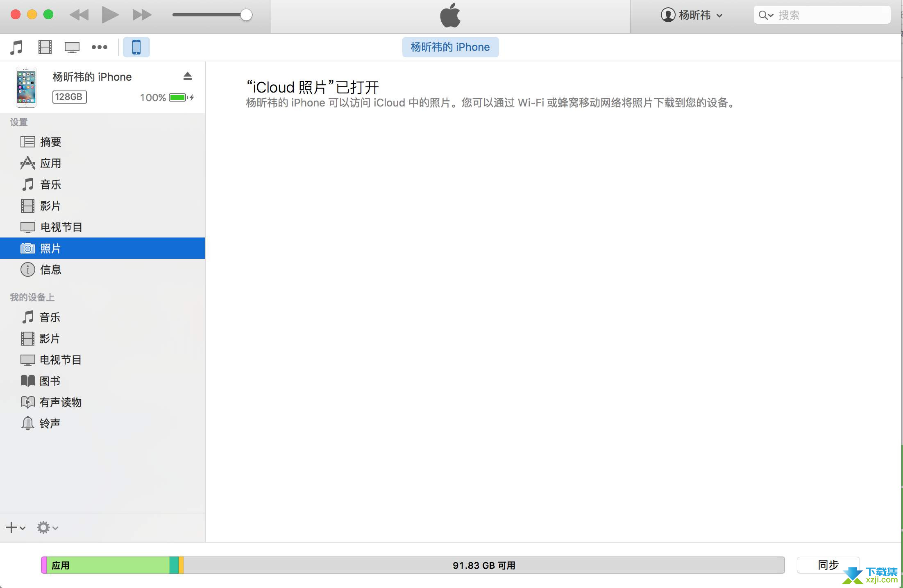Select the iPhone device button in toolbar
Screen dimensions: 903x588
click(136, 47)
